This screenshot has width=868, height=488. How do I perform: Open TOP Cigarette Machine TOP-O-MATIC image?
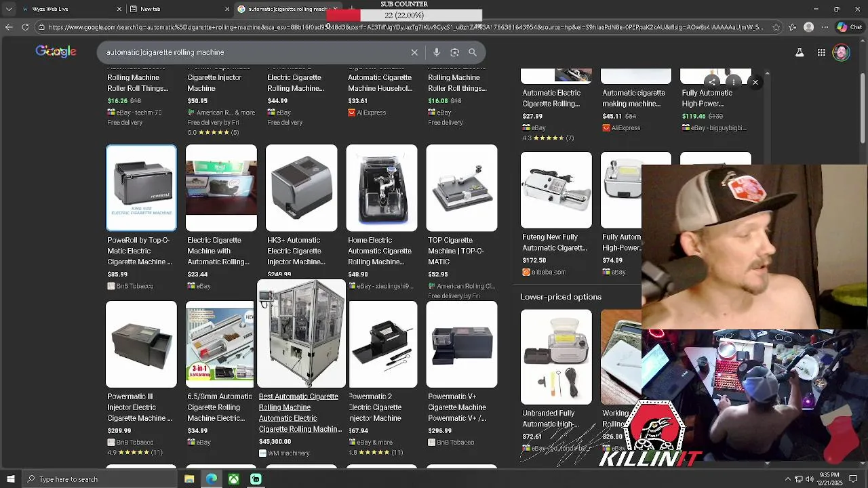[x=461, y=188]
